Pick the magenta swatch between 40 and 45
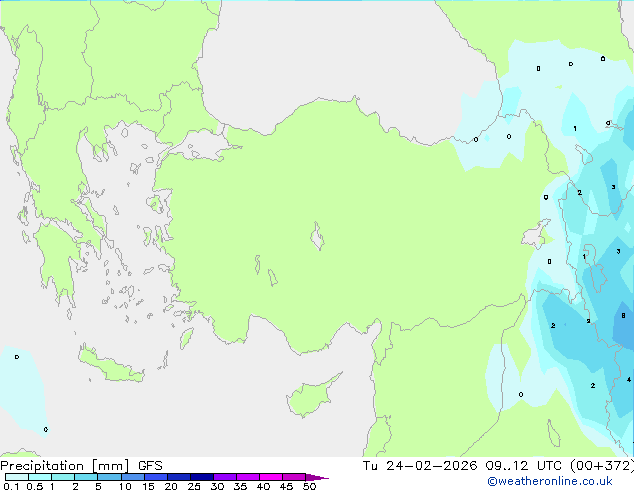634x490 pixels. click(271, 477)
